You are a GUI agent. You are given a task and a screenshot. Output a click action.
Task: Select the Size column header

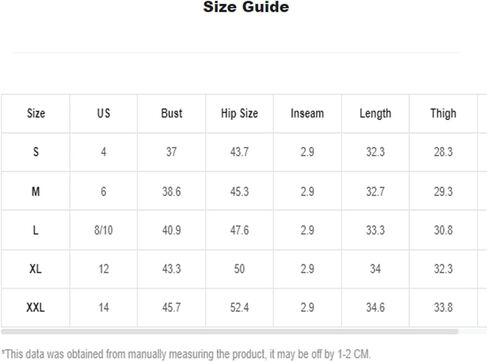(36, 113)
